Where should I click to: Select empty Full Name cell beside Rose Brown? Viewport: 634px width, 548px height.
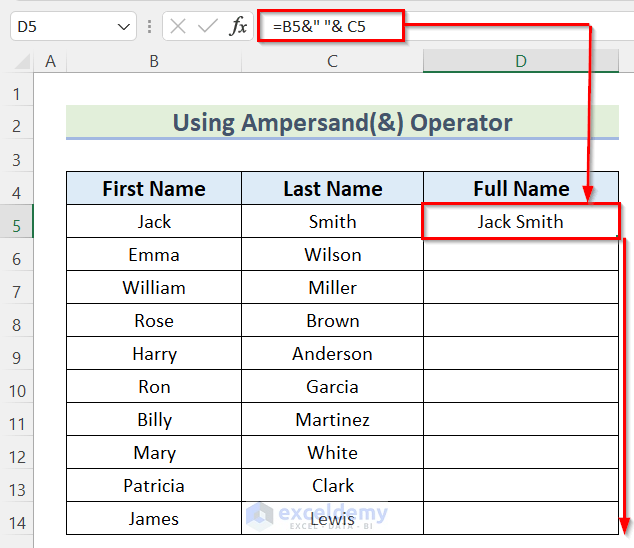[x=521, y=321]
